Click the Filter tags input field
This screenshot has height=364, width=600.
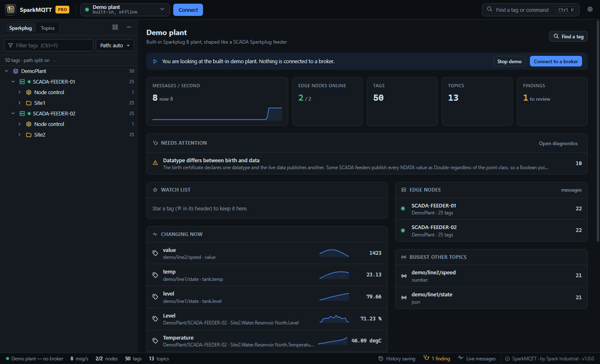pyautogui.click(x=49, y=45)
